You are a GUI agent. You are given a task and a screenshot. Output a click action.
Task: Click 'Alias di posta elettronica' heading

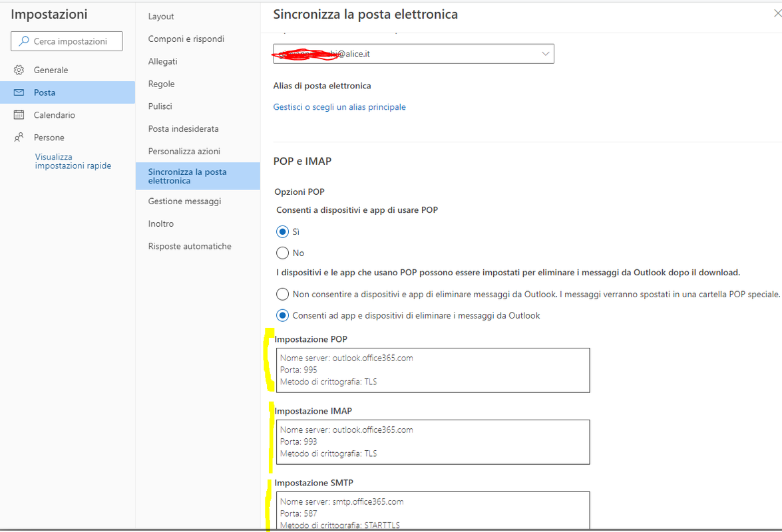[x=321, y=86]
